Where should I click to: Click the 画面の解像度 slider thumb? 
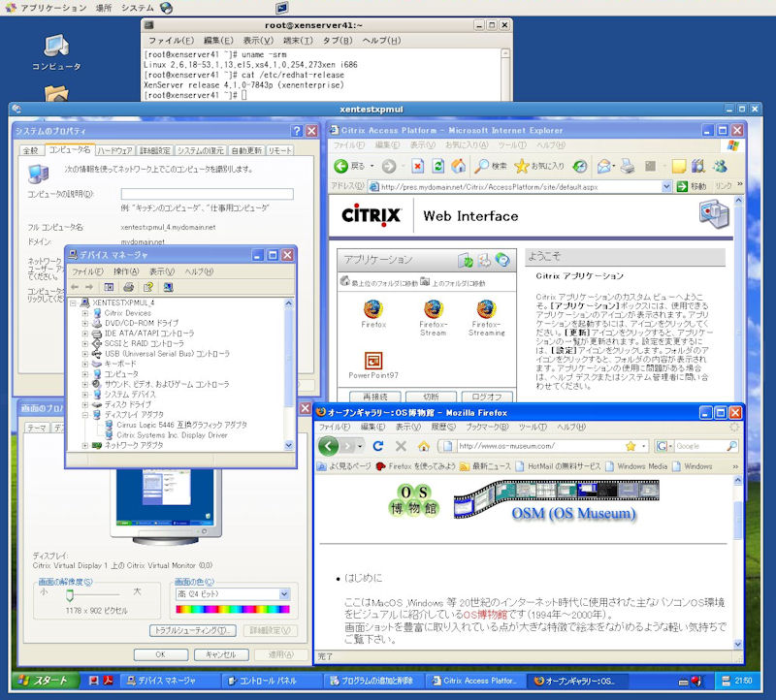pyautogui.click(x=70, y=594)
